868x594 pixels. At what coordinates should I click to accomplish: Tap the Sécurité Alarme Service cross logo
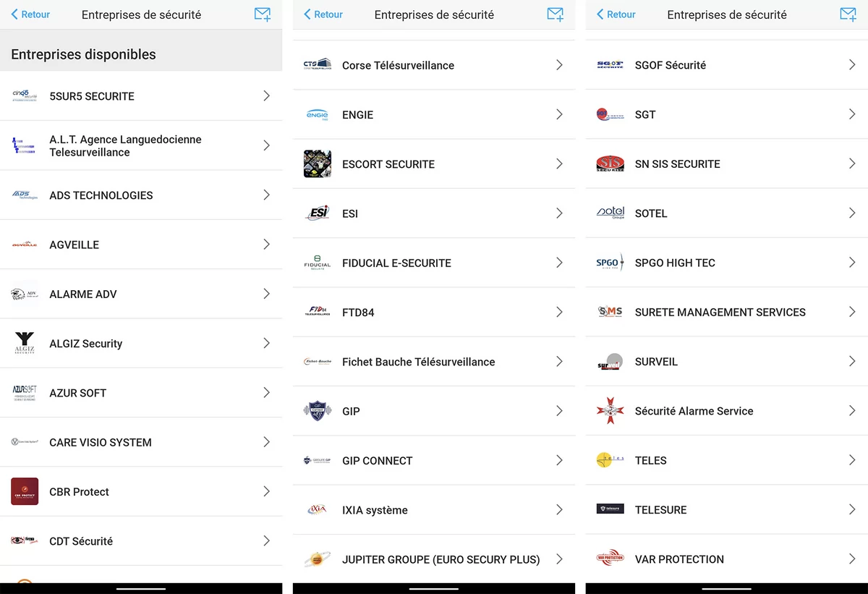coord(610,411)
